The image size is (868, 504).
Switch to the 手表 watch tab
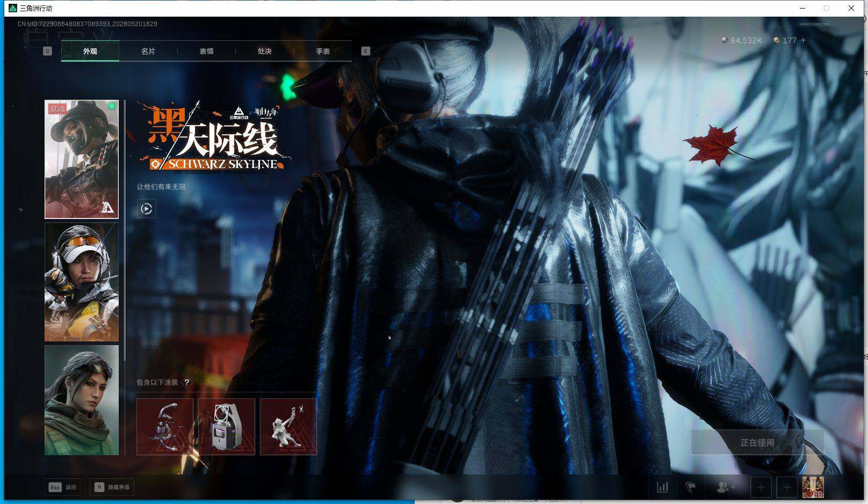click(x=323, y=51)
